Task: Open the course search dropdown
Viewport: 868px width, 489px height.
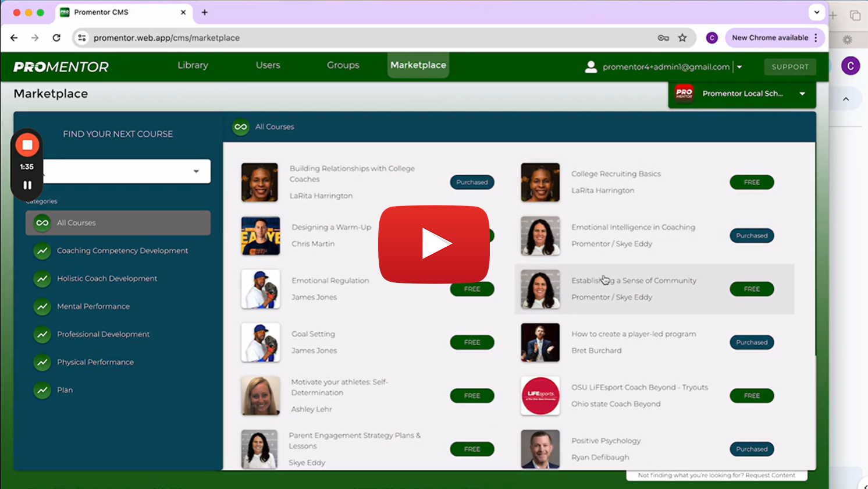Action: click(x=196, y=172)
